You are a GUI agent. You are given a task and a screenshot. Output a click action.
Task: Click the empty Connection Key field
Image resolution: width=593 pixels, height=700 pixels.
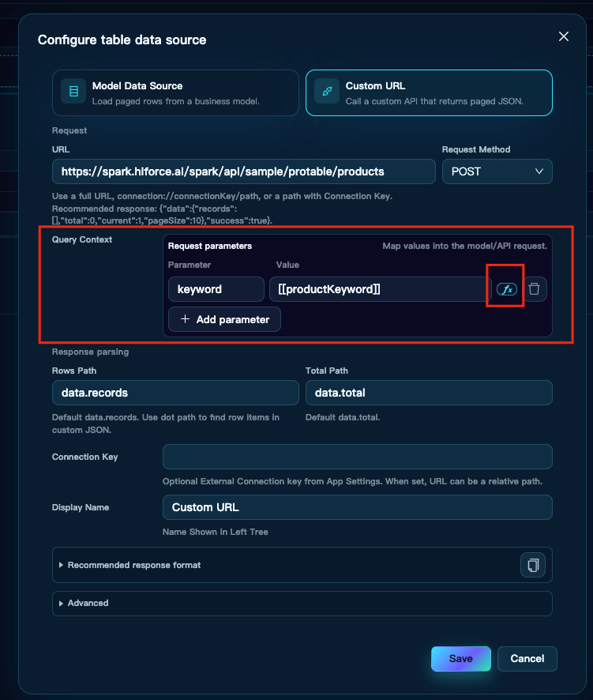pos(358,457)
